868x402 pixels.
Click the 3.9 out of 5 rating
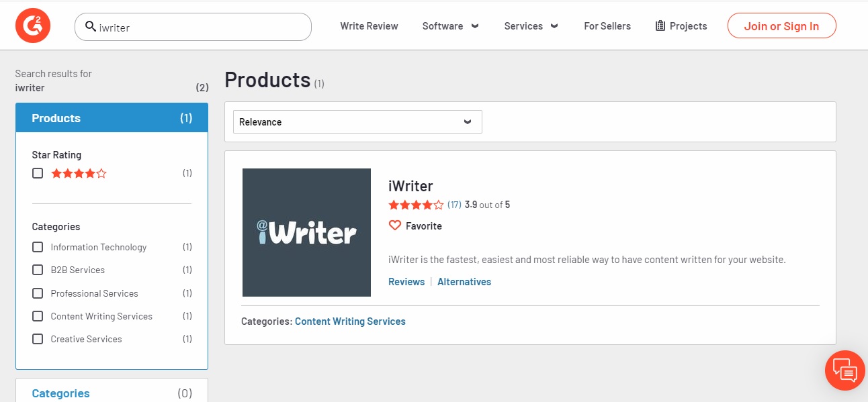487,205
